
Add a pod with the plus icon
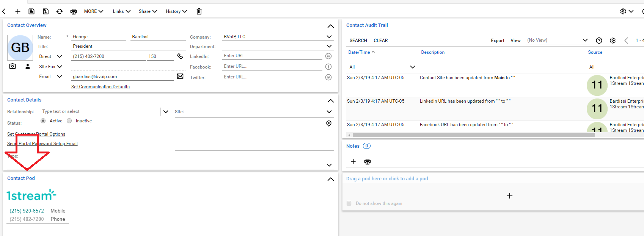point(510,196)
